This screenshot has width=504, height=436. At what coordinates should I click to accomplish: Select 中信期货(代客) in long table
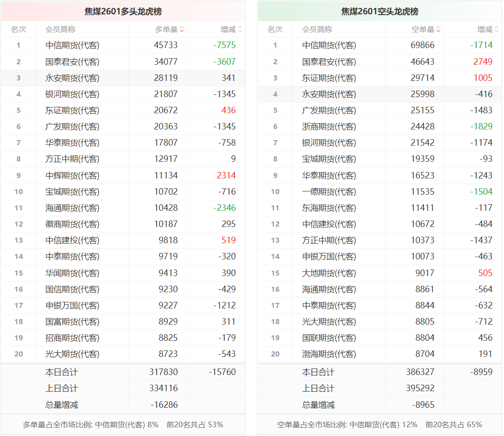pos(72,45)
